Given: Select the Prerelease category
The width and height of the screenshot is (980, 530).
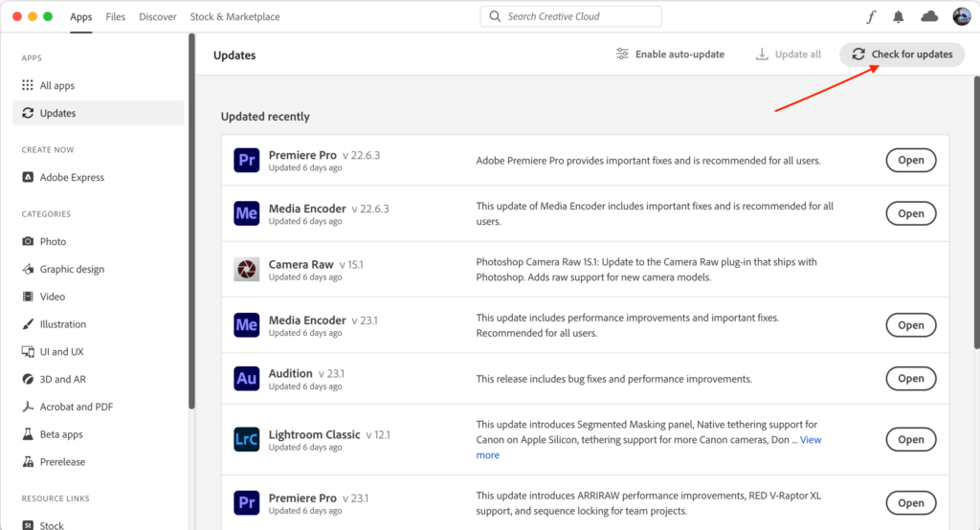Looking at the screenshot, I should coord(99,461).
